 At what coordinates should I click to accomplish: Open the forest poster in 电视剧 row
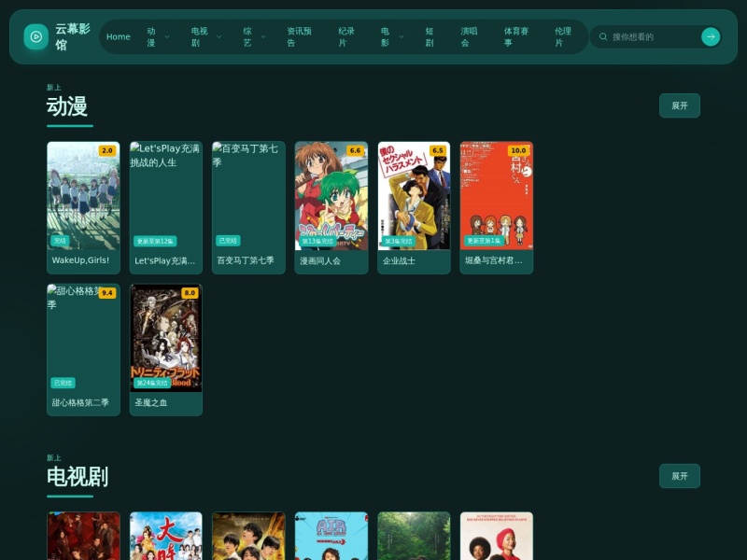tap(414, 536)
